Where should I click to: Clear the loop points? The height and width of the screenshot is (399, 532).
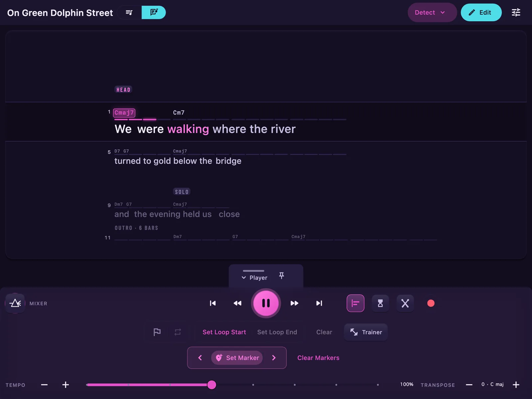(324, 332)
